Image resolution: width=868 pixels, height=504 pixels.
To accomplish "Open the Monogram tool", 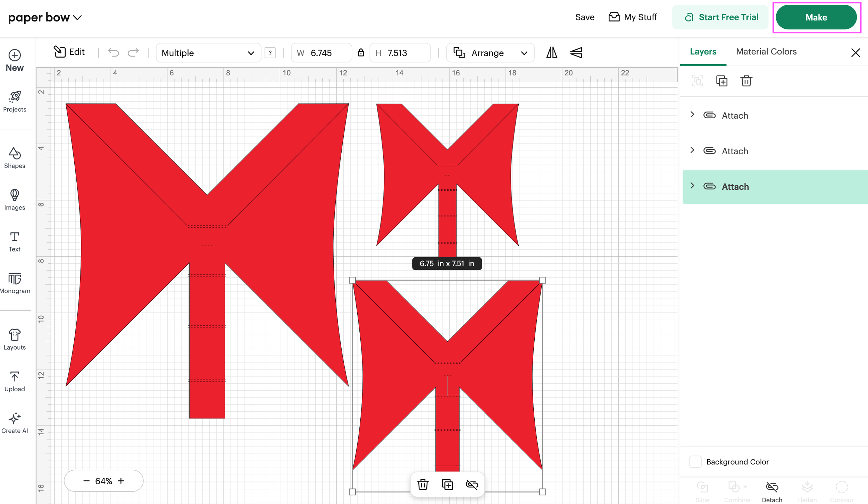I will pyautogui.click(x=15, y=283).
